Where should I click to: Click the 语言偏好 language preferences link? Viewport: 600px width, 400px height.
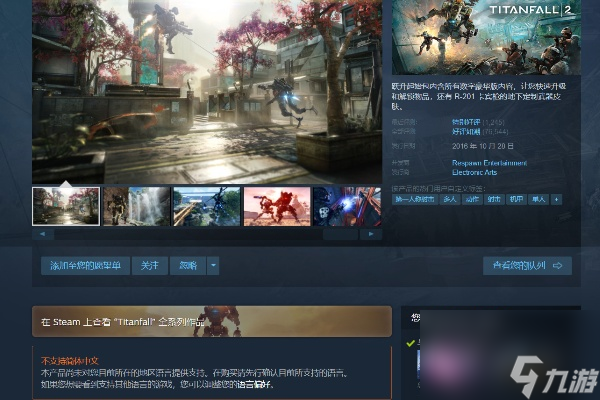coord(254,384)
